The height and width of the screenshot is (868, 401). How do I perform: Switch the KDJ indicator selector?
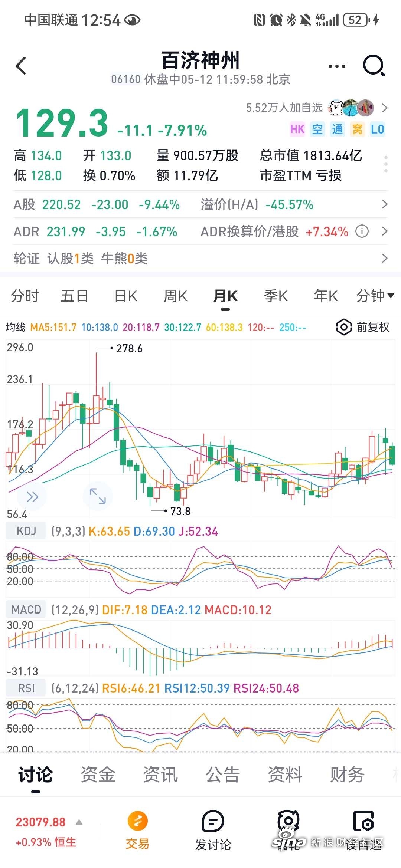click(26, 531)
